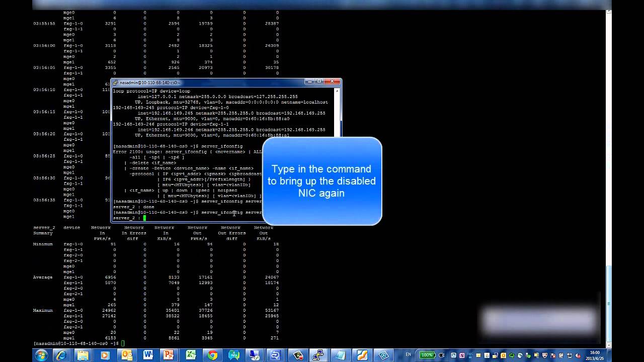Click scroll-up arrow of nasadmin terminal scrollbar
Screen dimensions: 644x362
[x=338, y=91]
